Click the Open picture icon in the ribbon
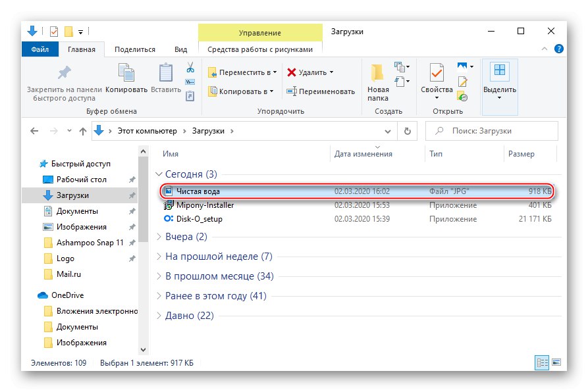 tap(462, 66)
